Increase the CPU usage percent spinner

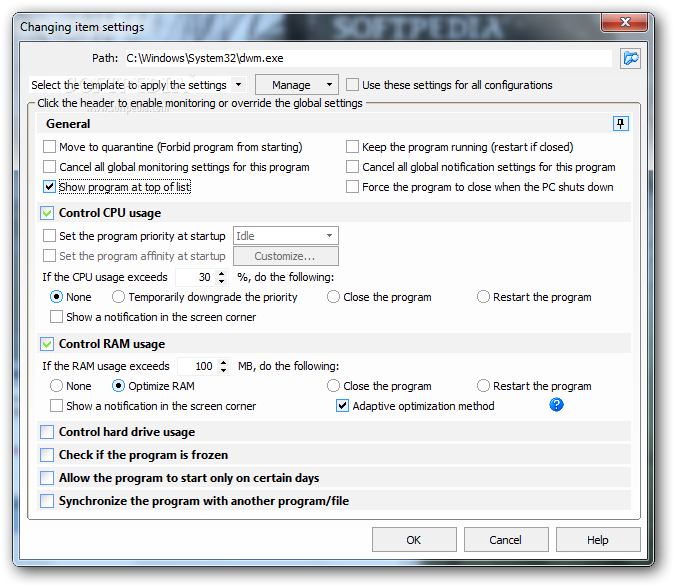(x=222, y=273)
